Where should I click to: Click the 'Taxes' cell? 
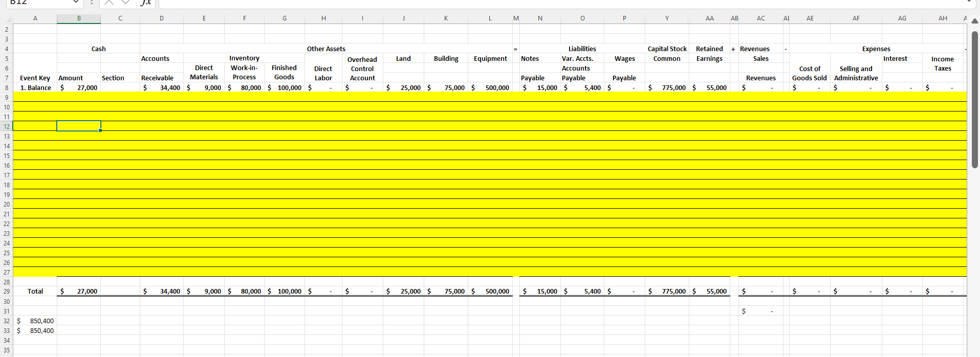tap(943, 68)
